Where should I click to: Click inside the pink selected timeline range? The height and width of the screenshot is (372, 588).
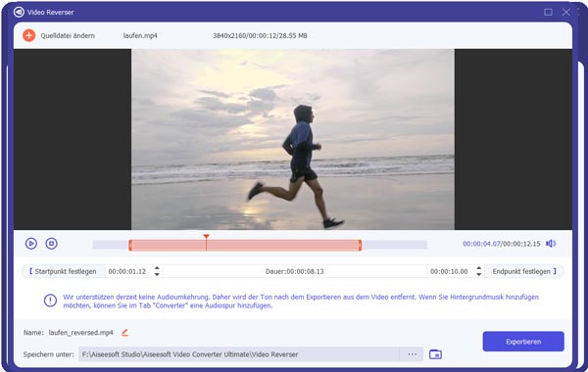(245, 246)
